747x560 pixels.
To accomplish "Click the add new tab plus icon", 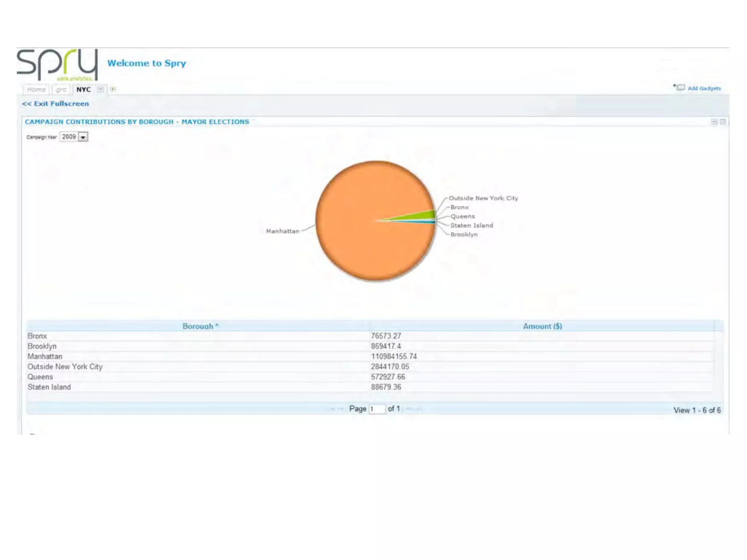I will pos(113,89).
